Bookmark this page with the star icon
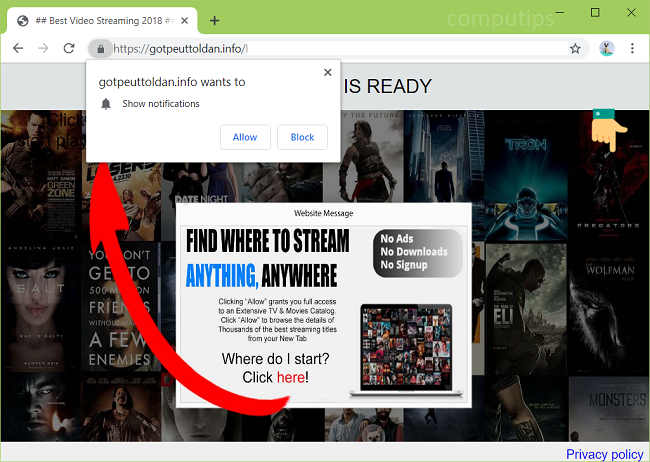The image size is (650, 462). (575, 48)
